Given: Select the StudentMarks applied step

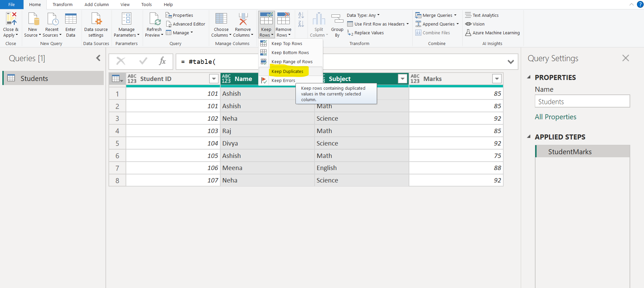Looking at the screenshot, I should [x=570, y=152].
